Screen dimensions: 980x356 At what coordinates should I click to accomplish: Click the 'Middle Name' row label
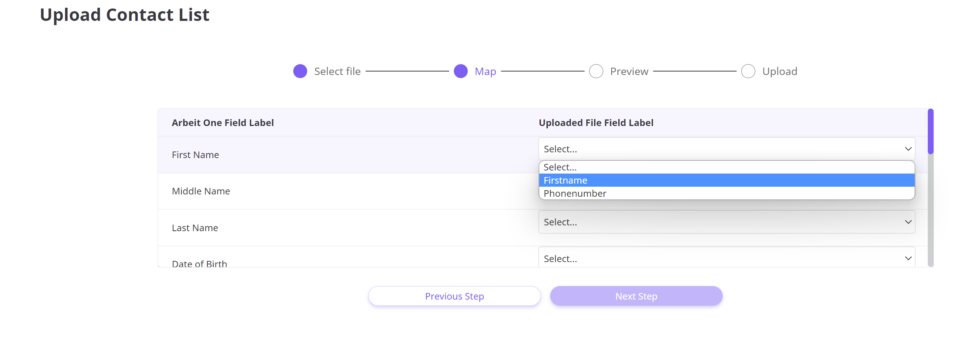tap(201, 191)
